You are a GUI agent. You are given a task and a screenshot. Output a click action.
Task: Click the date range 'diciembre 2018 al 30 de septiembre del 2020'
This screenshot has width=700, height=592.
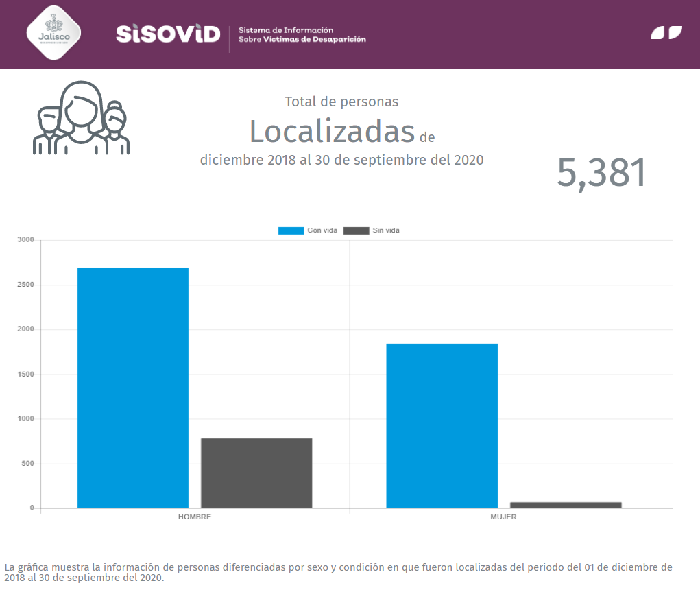pyautogui.click(x=342, y=160)
